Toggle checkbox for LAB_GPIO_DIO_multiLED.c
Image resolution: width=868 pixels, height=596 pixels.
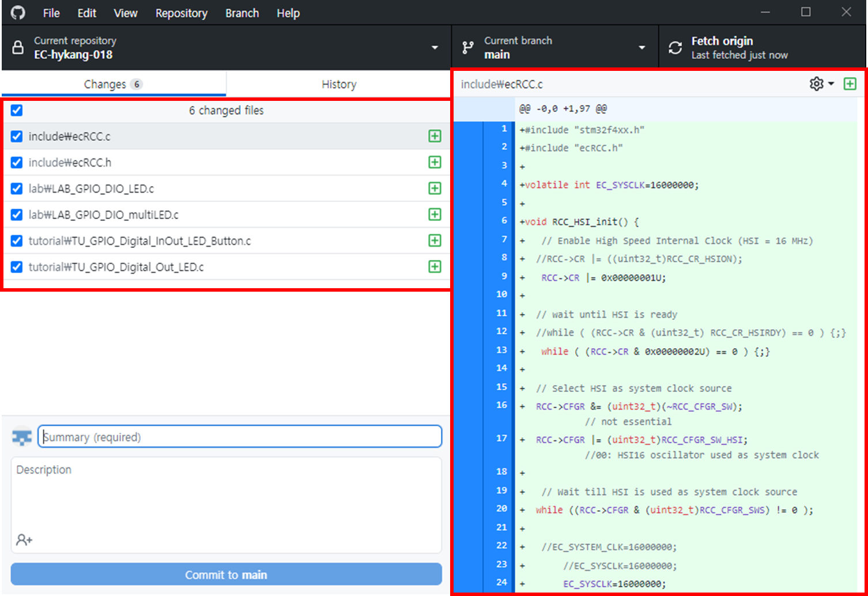click(x=17, y=215)
